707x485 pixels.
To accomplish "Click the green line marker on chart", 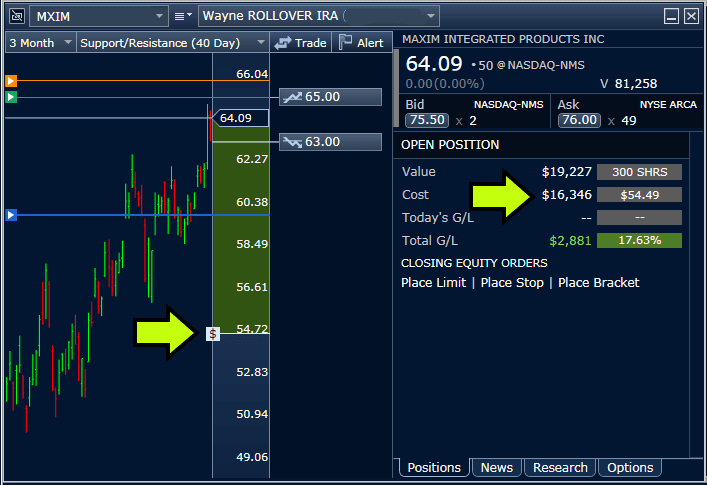I will (11, 97).
